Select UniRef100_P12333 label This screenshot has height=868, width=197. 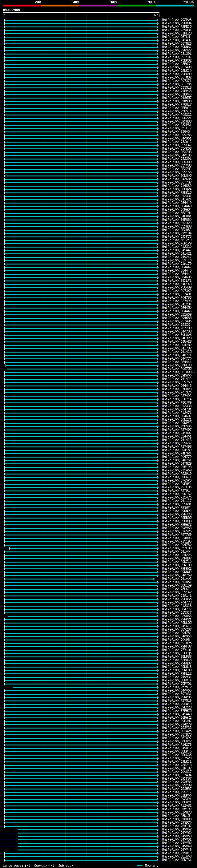(176, 406)
